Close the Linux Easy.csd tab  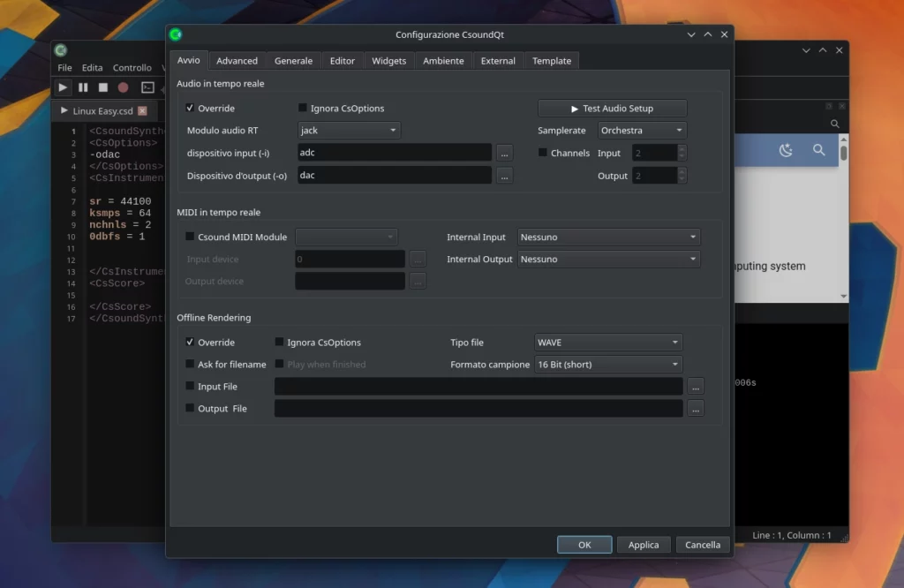click(142, 110)
